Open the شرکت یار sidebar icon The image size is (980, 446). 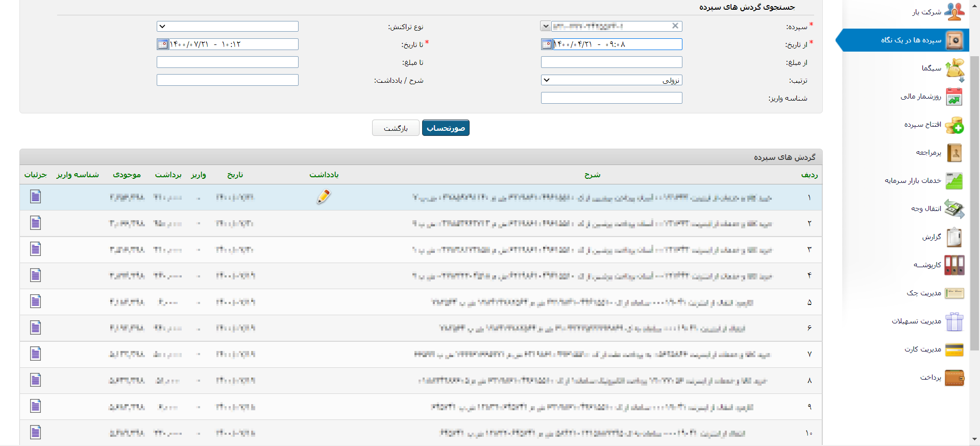pos(954,12)
